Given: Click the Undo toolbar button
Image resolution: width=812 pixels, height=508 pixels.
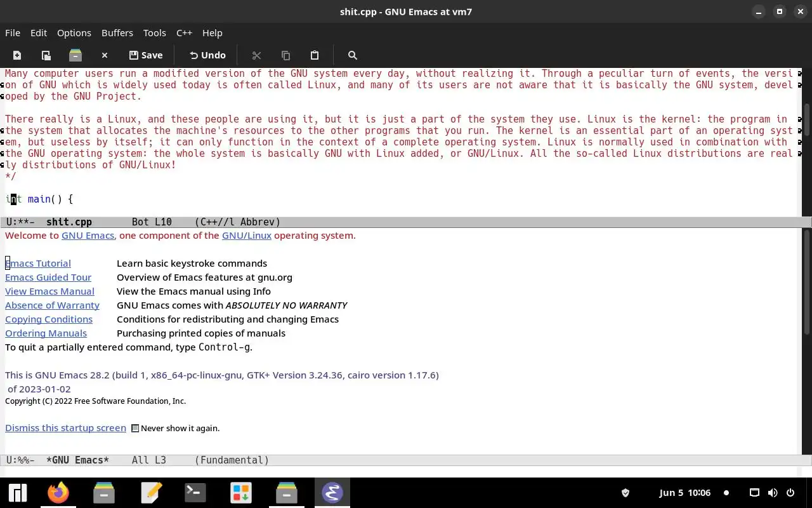Looking at the screenshot, I should 207,55.
